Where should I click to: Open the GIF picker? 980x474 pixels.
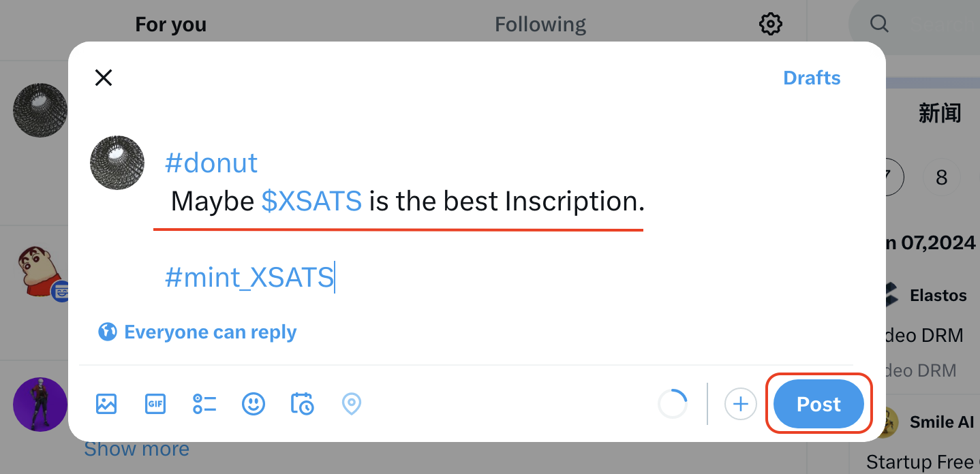click(x=155, y=404)
